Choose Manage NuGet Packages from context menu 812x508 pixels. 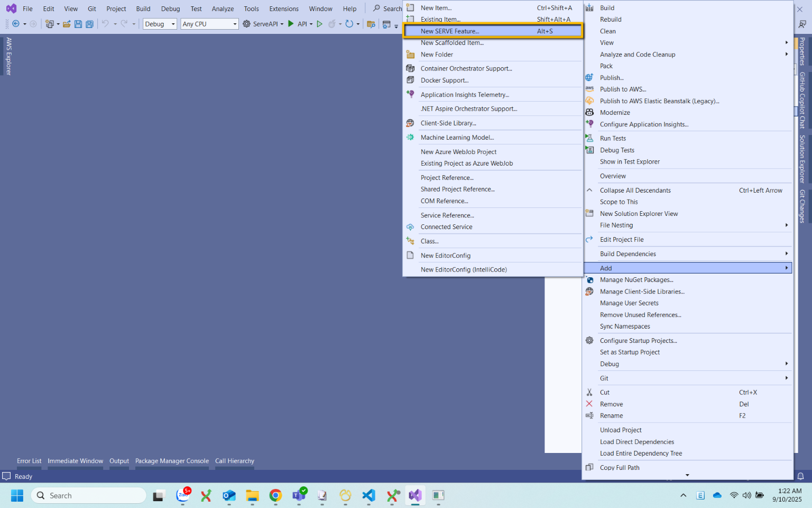[x=636, y=280]
